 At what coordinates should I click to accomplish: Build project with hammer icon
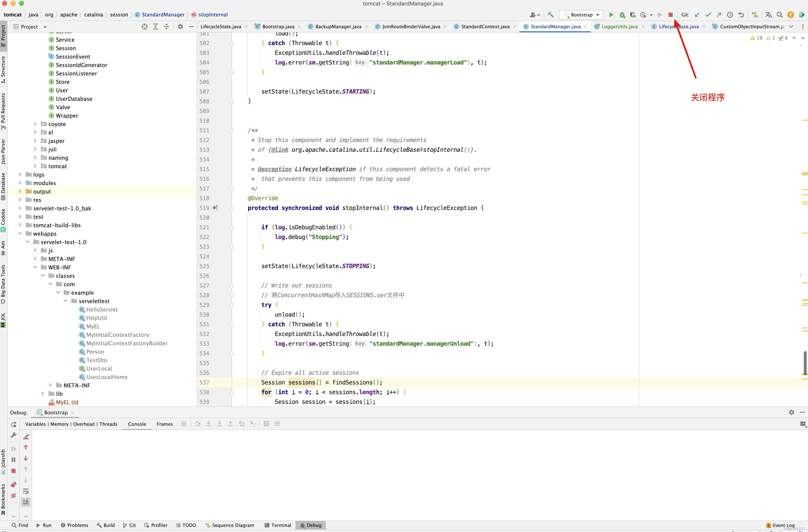[x=551, y=15]
